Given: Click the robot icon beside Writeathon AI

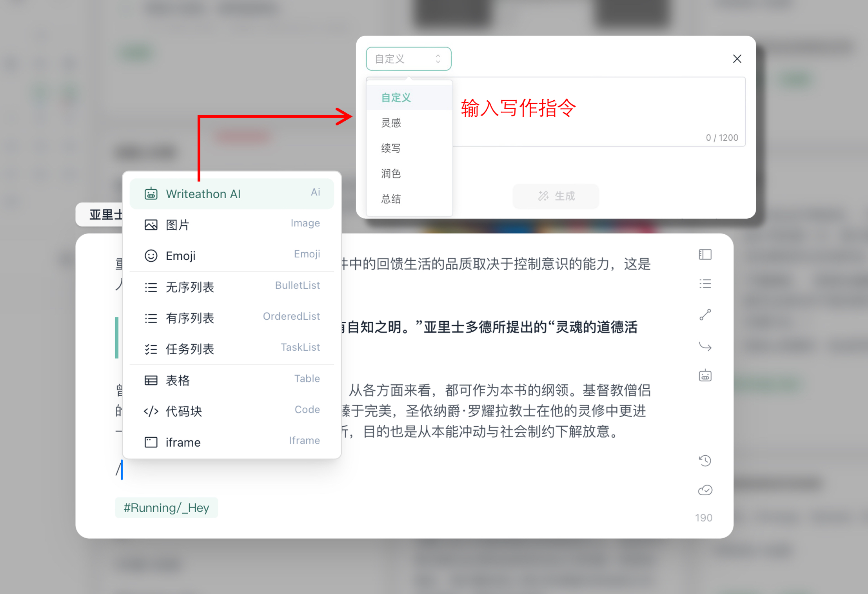Looking at the screenshot, I should pyautogui.click(x=151, y=194).
